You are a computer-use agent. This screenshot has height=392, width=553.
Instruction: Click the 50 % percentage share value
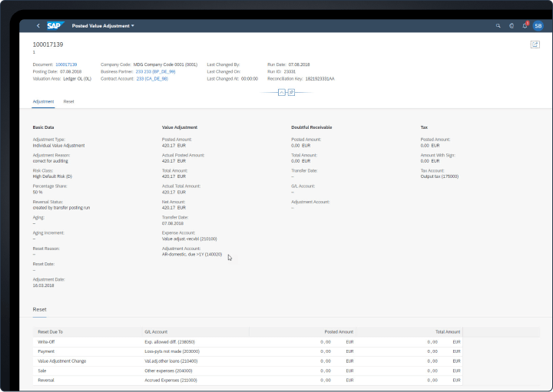pos(38,193)
